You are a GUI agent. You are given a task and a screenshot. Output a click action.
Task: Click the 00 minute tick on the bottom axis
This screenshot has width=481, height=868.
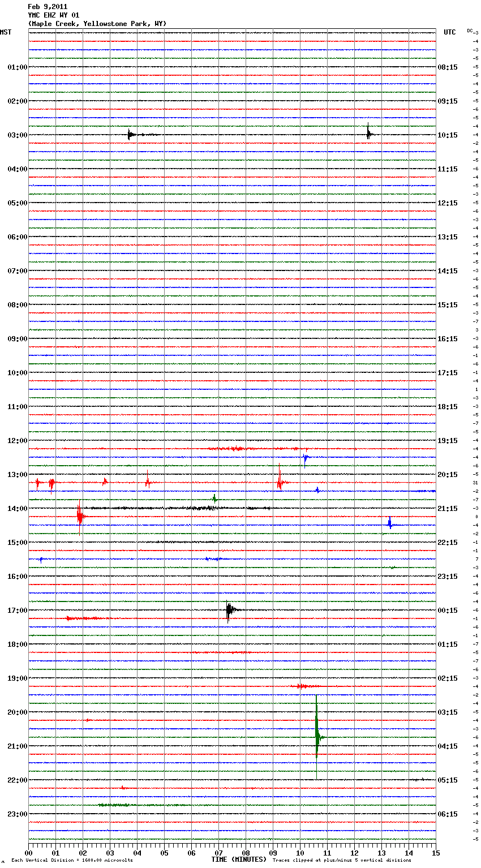(x=29, y=853)
